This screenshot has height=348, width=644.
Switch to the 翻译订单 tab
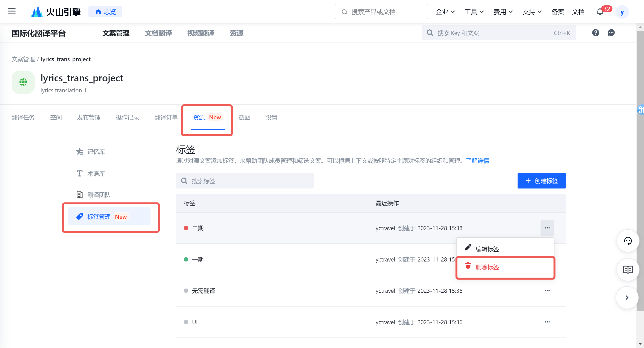point(166,117)
